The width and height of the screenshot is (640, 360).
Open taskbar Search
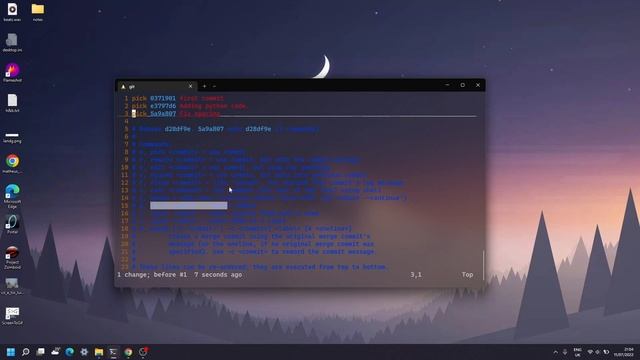click(x=26, y=352)
